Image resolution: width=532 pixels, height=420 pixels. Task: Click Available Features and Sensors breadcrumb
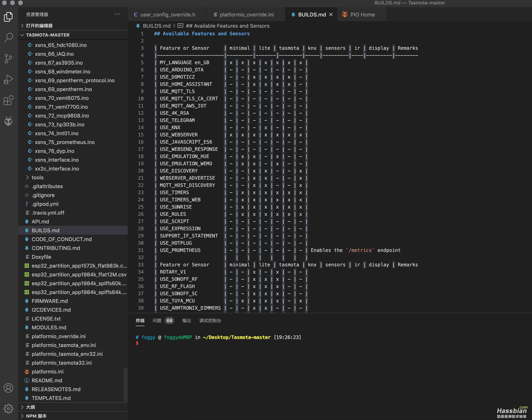[x=228, y=26]
